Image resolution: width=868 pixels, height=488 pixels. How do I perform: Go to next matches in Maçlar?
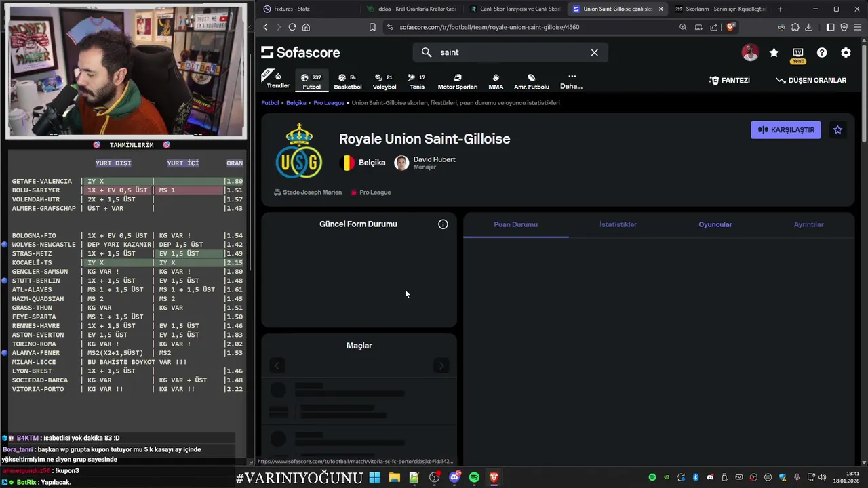(x=441, y=365)
